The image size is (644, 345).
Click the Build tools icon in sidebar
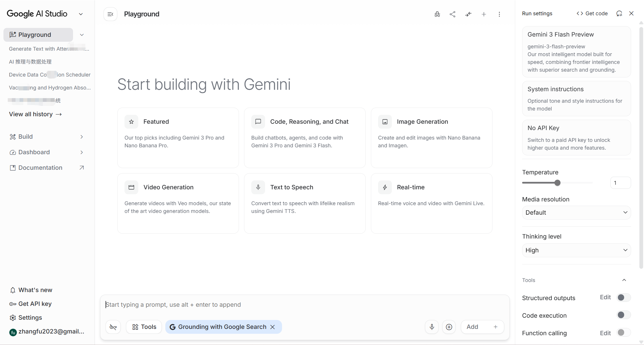tap(13, 137)
